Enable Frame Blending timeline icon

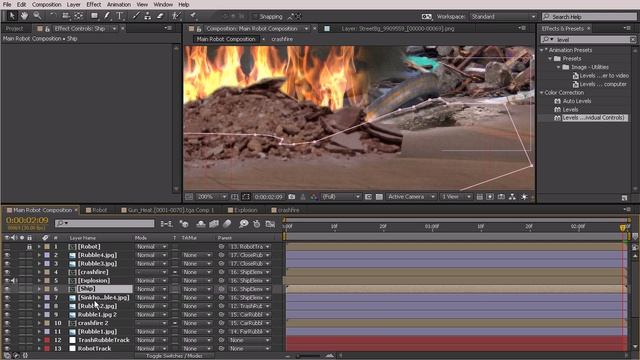(x=214, y=224)
